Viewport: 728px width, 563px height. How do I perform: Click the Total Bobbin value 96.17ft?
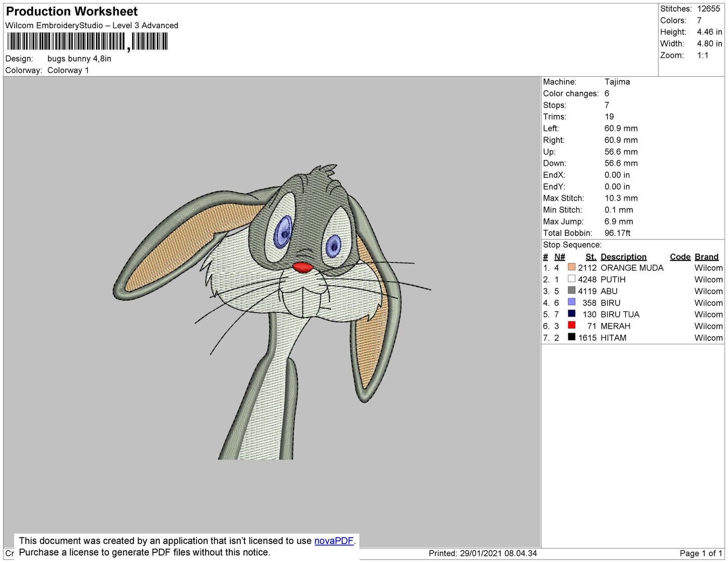click(x=617, y=233)
